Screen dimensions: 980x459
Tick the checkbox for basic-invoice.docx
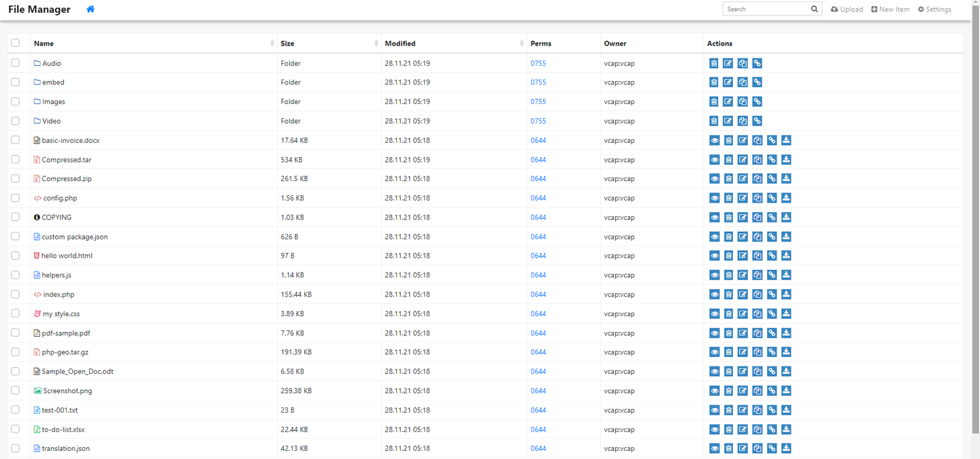click(x=16, y=140)
